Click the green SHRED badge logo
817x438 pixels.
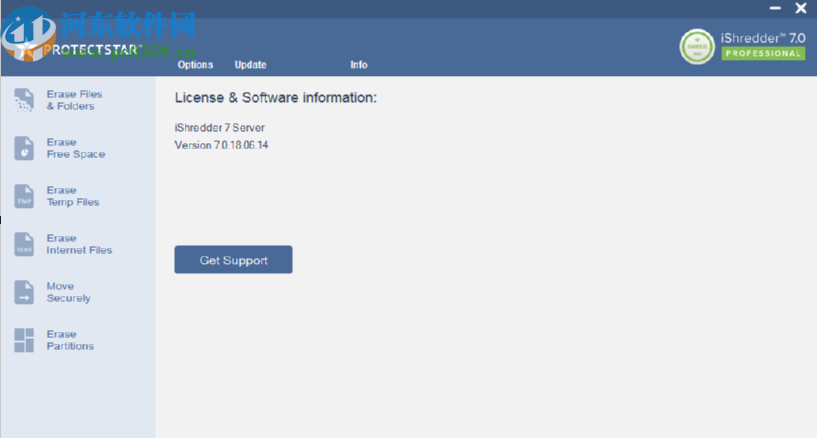point(697,46)
